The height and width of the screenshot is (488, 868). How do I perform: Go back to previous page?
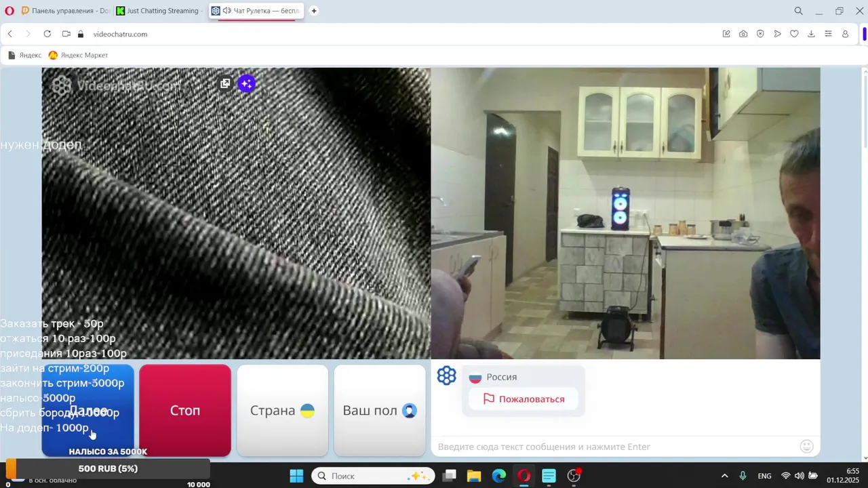tap(10, 34)
